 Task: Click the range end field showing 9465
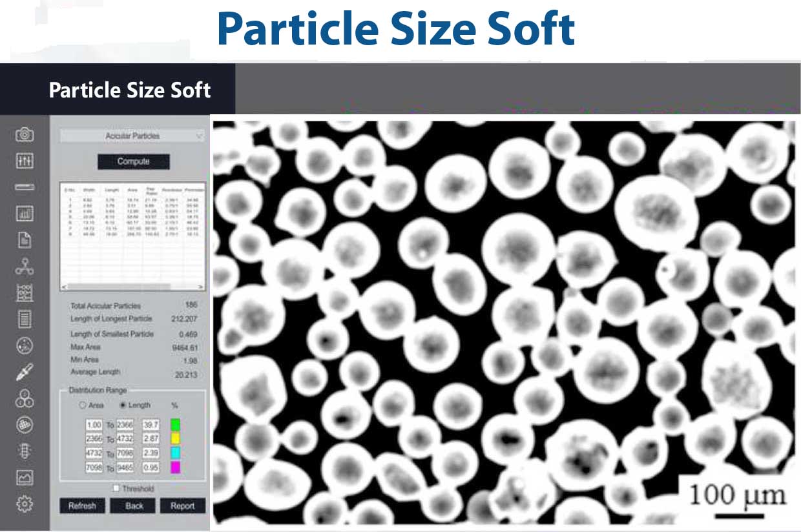tap(125, 467)
